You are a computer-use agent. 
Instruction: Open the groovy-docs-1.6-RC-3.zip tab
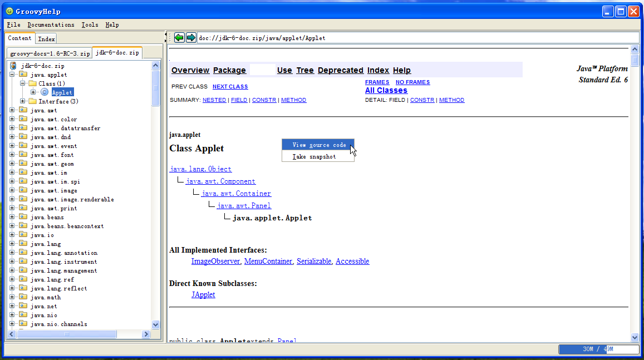(x=50, y=53)
